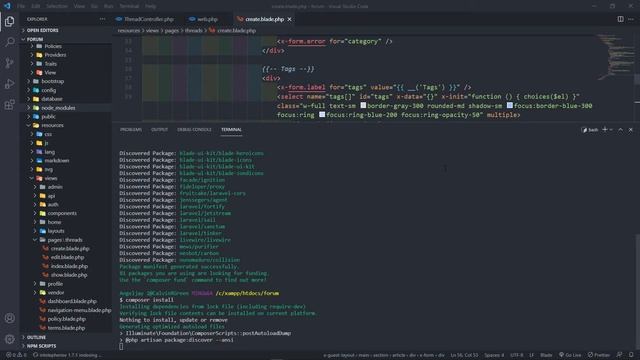Open the Search view in activity bar
640x360 pixels.
point(10,42)
